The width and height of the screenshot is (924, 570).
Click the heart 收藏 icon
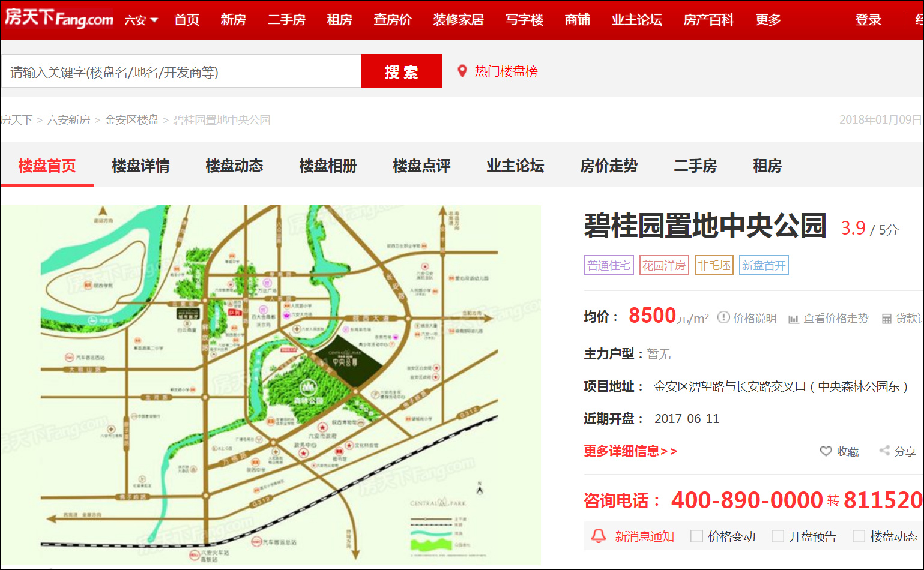pos(826,451)
